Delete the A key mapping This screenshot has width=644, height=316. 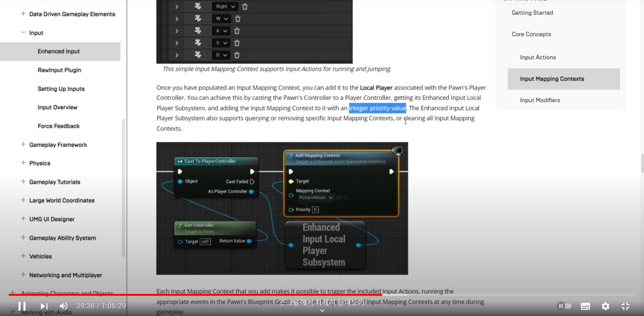click(237, 31)
